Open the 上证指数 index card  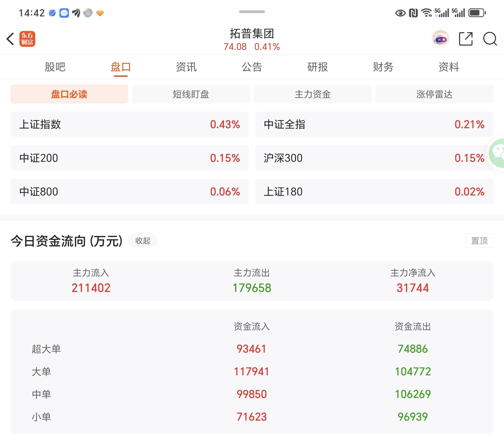130,124
